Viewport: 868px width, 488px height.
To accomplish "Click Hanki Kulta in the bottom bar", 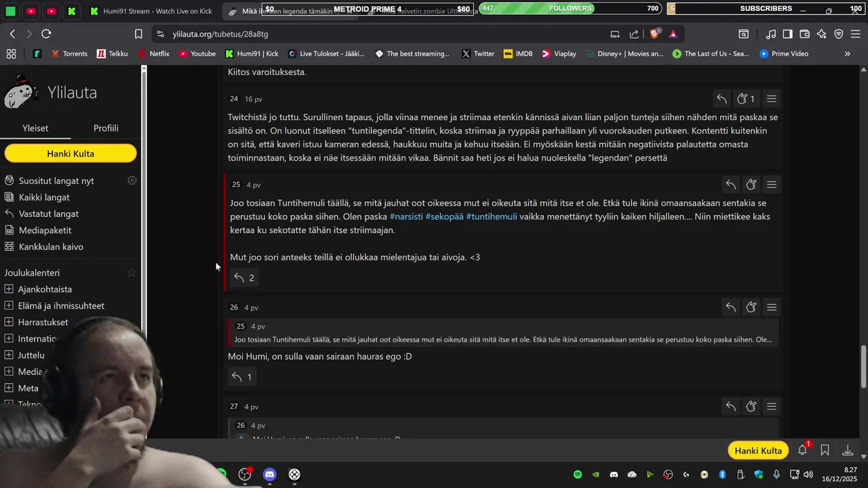I will pos(758,451).
